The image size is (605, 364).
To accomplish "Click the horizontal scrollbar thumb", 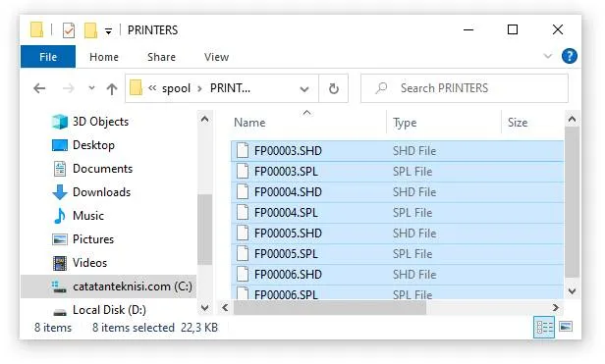I will click(330, 308).
